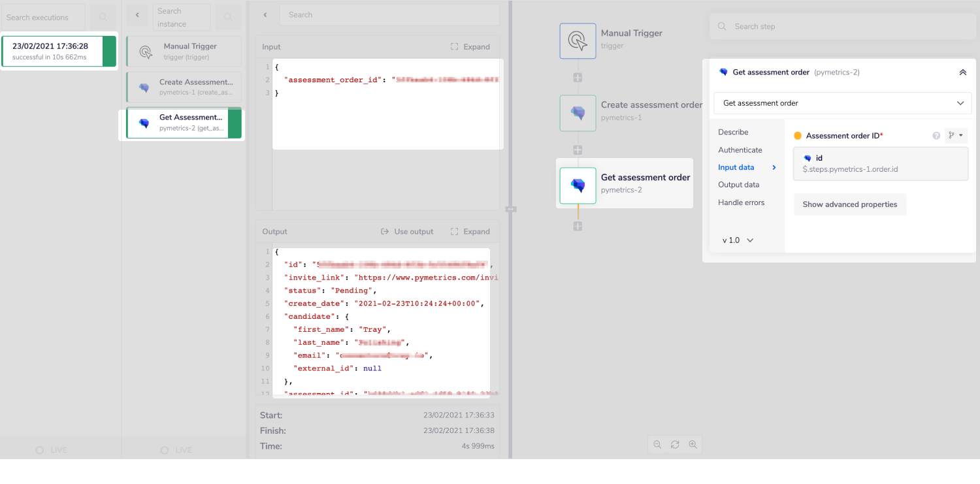The height and width of the screenshot is (484, 980).
Task: Click the search executions magnifier button
Action: coord(103,17)
